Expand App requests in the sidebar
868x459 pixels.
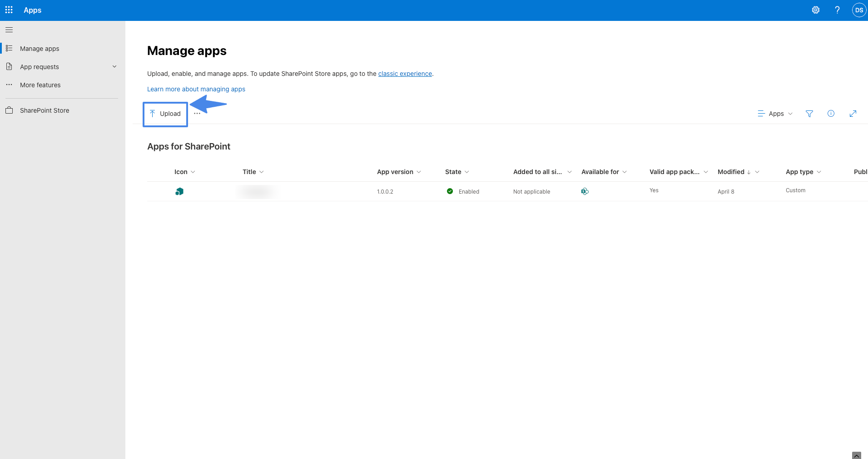[x=114, y=66]
